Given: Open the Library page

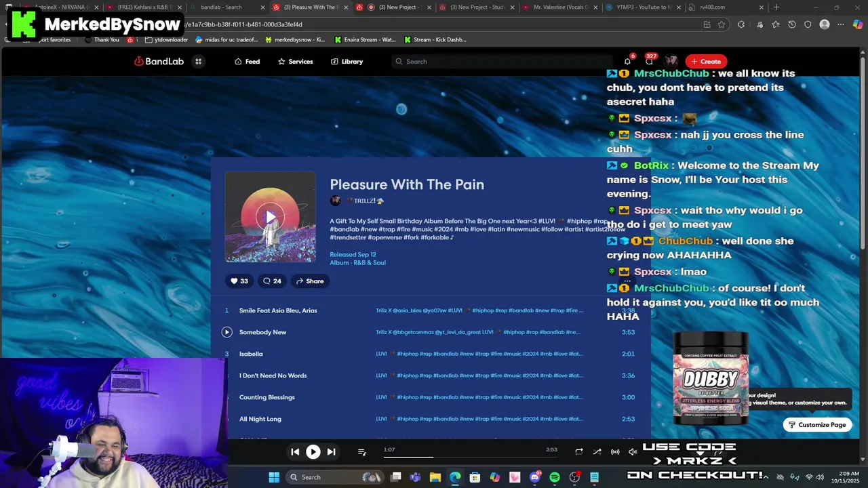Looking at the screenshot, I should coord(347,61).
